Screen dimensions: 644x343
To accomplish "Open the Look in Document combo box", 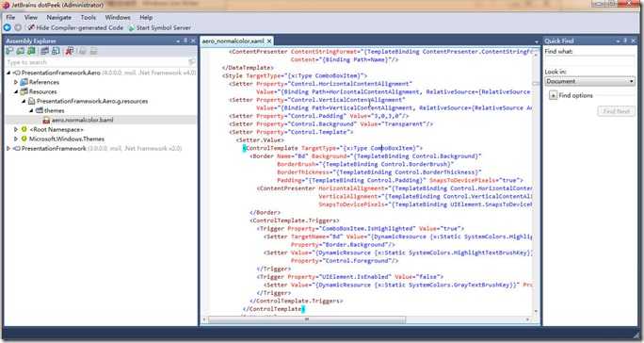I will 589,81.
